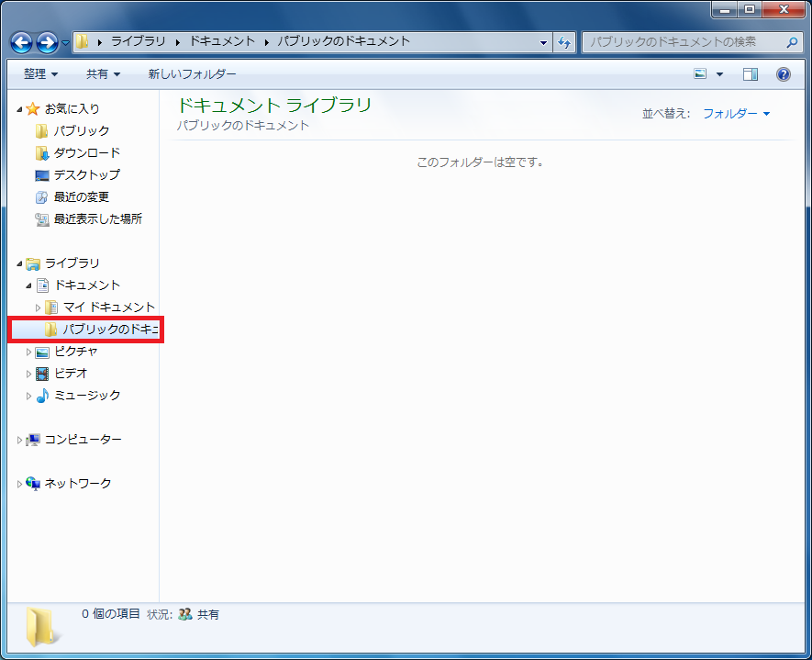Open the help question mark icon
Screen dimensions: 812x660
coord(783,74)
